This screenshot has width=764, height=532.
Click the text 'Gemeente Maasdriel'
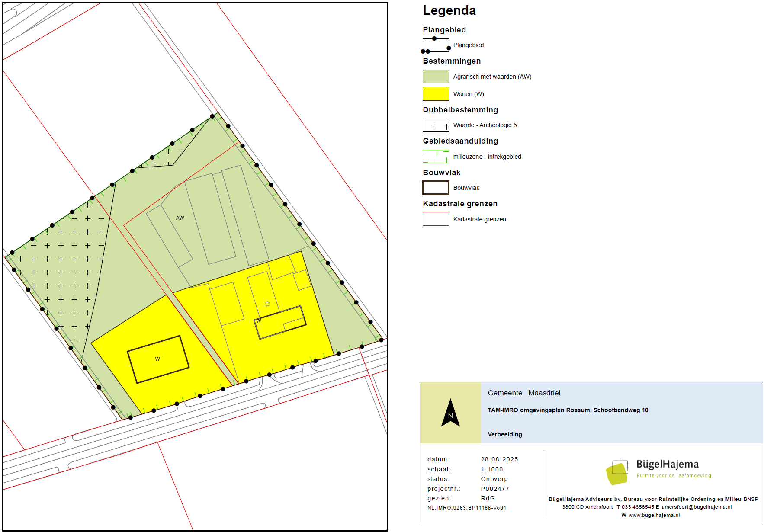click(524, 393)
